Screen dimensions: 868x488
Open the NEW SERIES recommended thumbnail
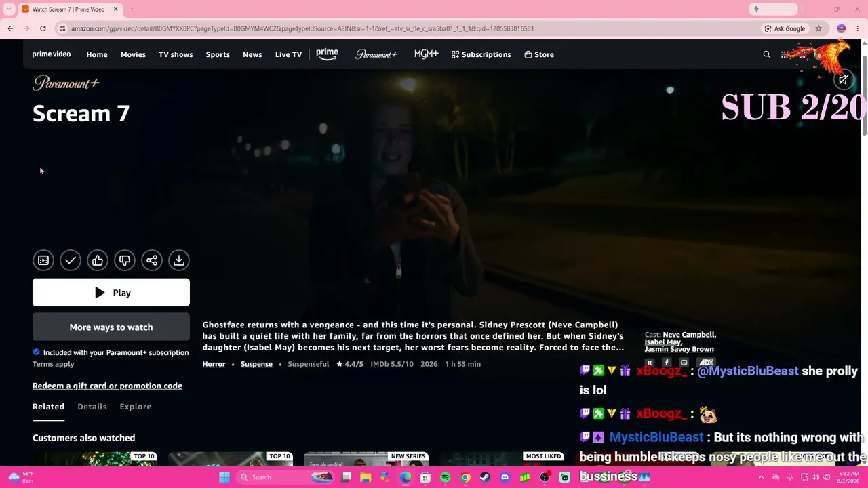[x=366, y=459]
